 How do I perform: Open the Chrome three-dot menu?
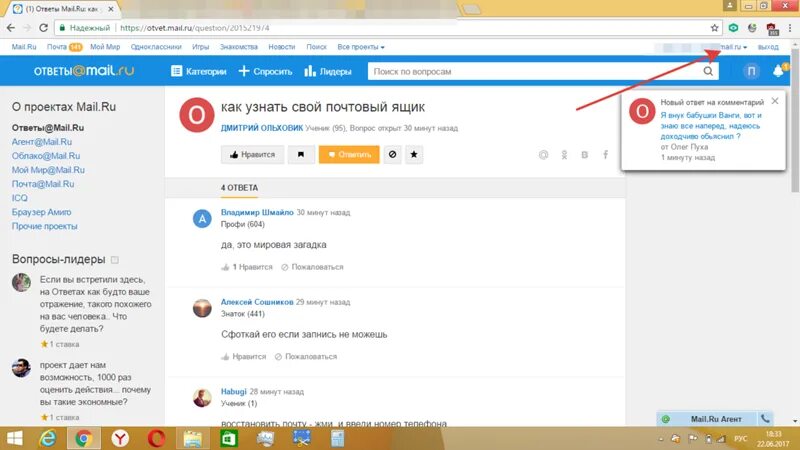791,28
